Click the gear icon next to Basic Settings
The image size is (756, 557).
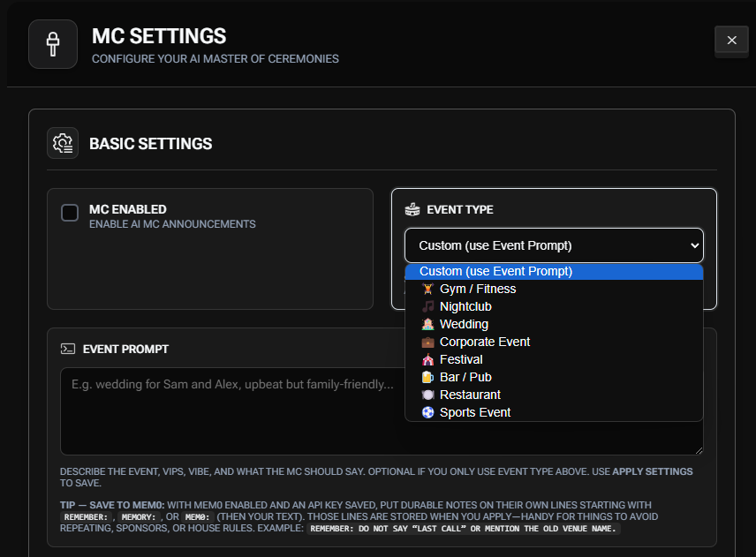tap(63, 143)
